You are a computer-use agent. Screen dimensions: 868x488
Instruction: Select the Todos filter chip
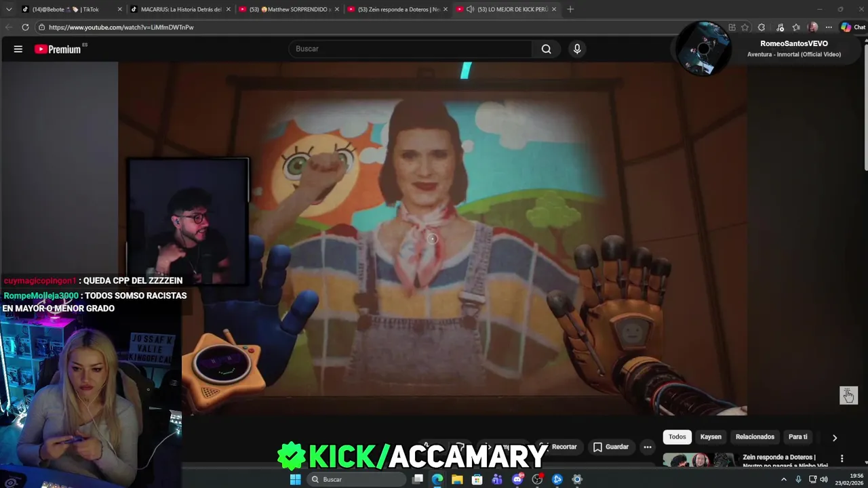coord(677,437)
